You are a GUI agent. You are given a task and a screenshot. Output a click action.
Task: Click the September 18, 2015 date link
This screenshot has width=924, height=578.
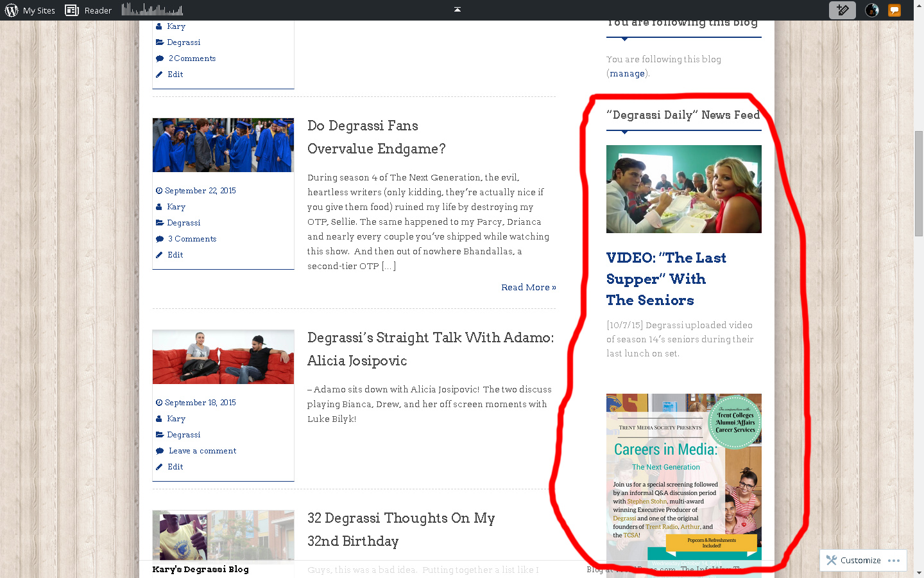(x=200, y=403)
